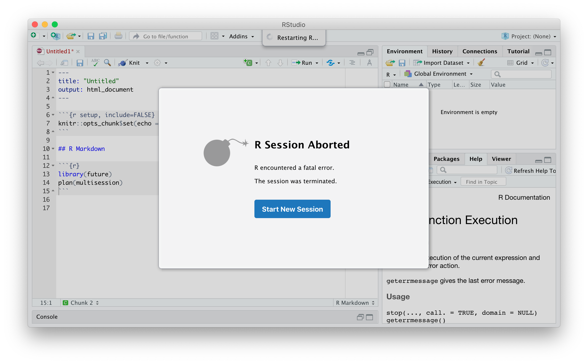Image resolution: width=588 pixels, height=364 pixels.
Task: Switch to the History tab
Action: click(442, 51)
